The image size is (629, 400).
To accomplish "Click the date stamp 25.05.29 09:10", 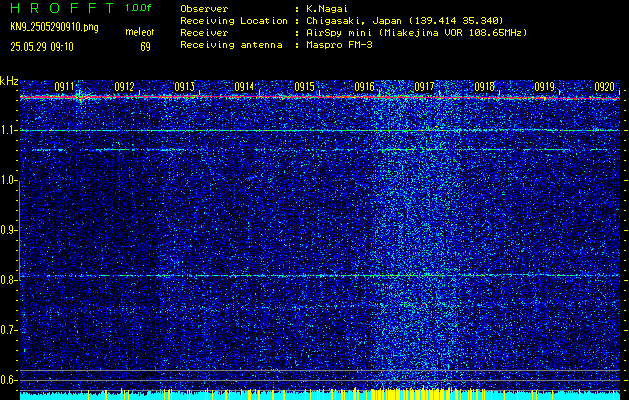I will click(x=42, y=47).
